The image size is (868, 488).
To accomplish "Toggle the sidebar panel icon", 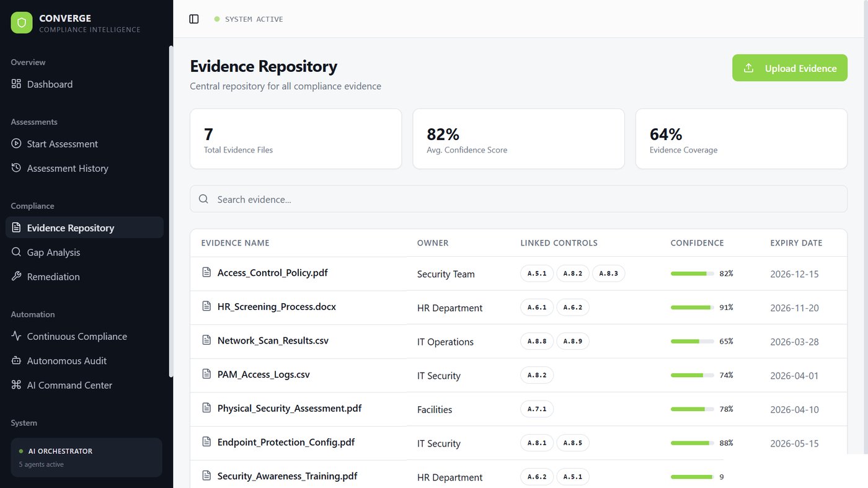I will [x=194, y=19].
